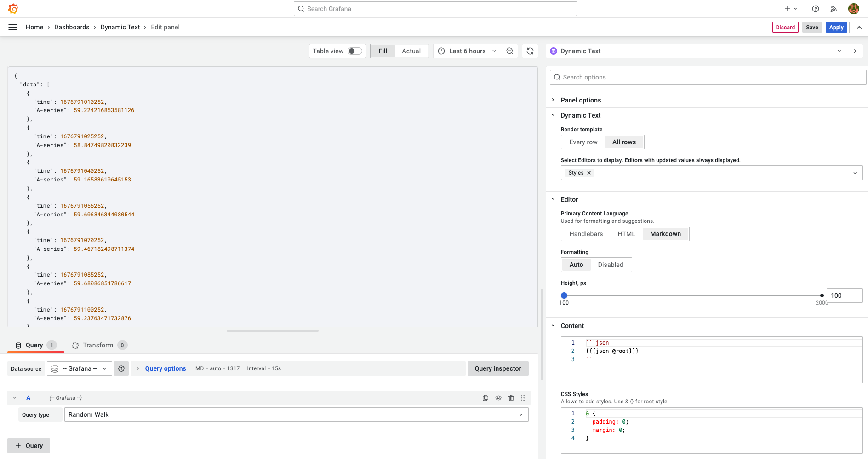Refresh the dashboard with refresh icon
The width and height of the screenshot is (868, 459).
pyautogui.click(x=530, y=51)
